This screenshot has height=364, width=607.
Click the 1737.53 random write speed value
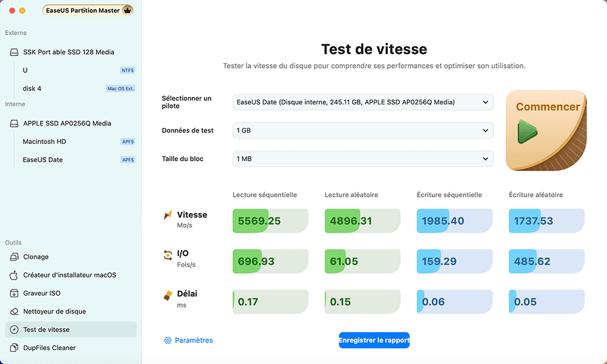coord(534,221)
